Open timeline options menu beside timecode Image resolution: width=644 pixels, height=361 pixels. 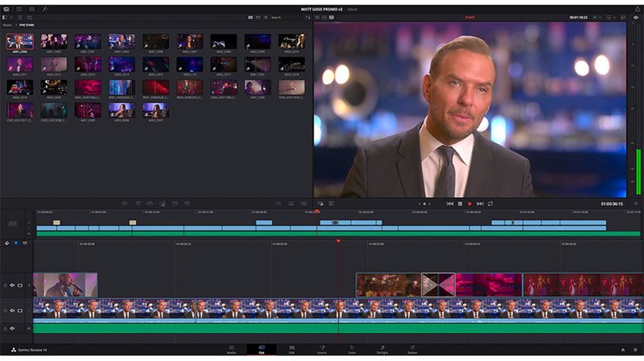(636, 204)
